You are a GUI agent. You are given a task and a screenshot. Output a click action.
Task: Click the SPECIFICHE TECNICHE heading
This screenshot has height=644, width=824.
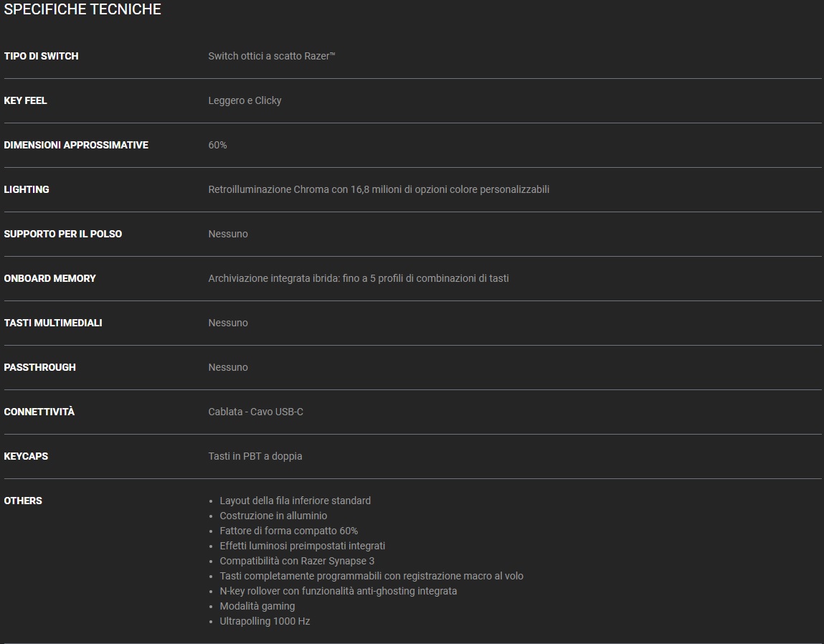[82, 9]
